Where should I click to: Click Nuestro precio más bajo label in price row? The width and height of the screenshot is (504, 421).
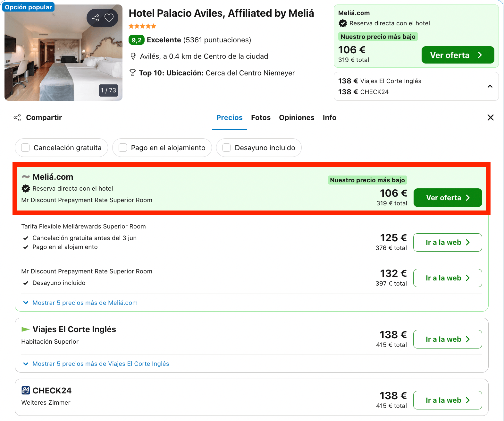click(x=367, y=180)
